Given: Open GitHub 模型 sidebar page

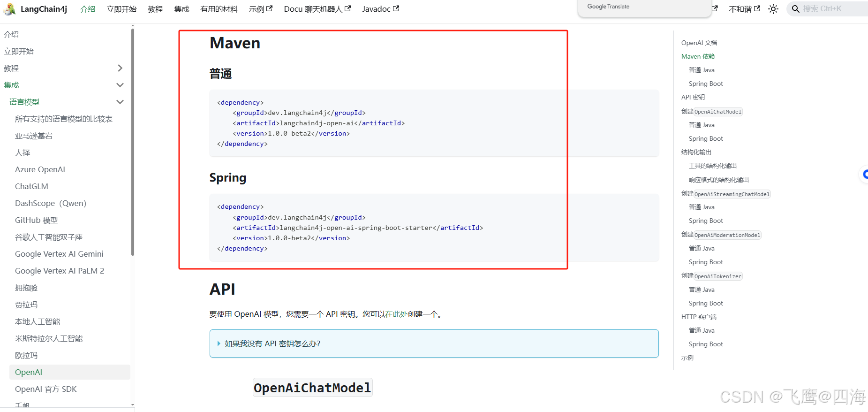Looking at the screenshot, I should [x=37, y=220].
